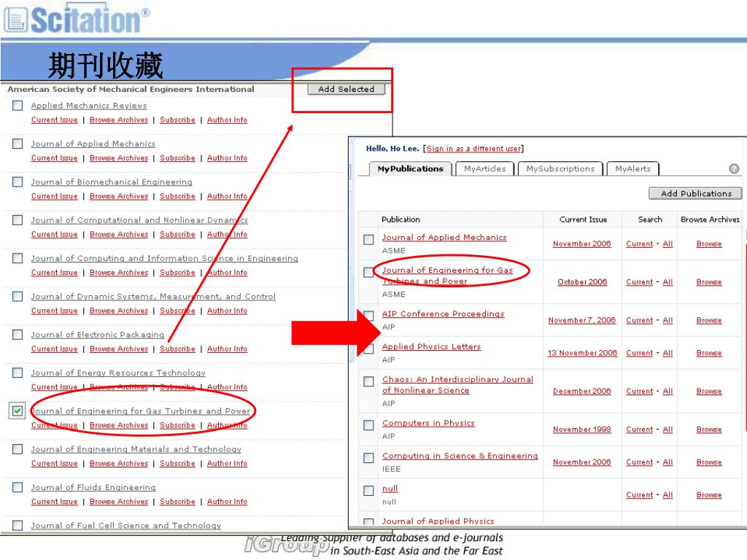Open the November 7, 2006 issue link
Viewport: 747px width, 560px height.
tap(581, 321)
